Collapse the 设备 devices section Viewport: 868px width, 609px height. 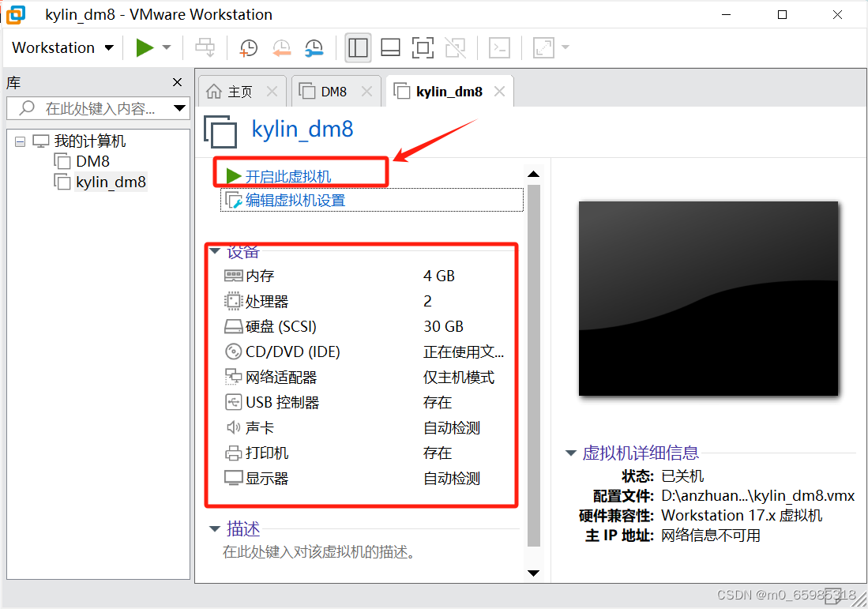(216, 251)
